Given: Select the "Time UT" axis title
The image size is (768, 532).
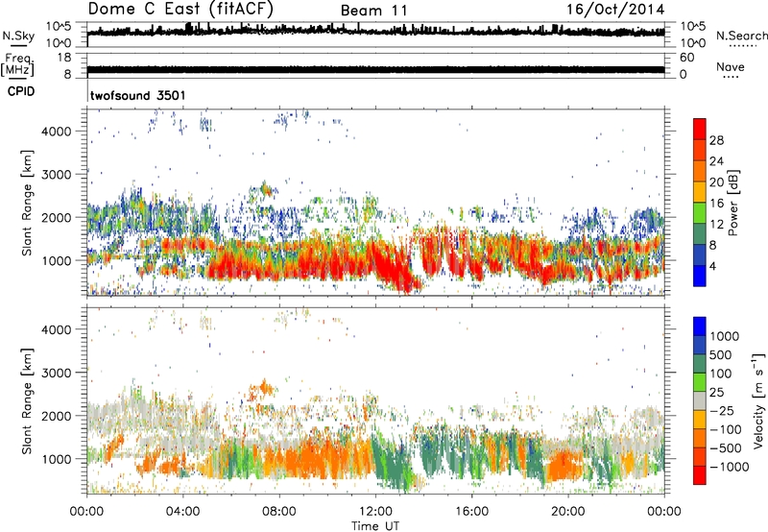Looking at the screenshot, I should pos(375,526).
